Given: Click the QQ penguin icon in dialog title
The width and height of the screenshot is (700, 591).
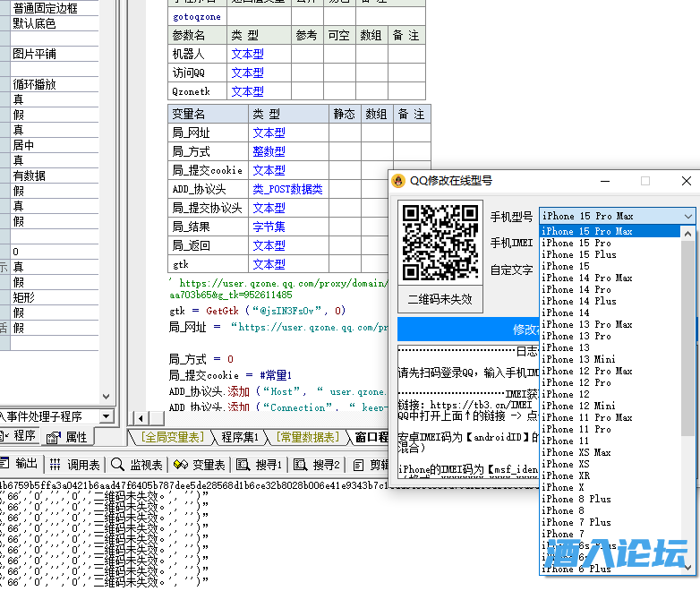Looking at the screenshot, I should (x=399, y=180).
